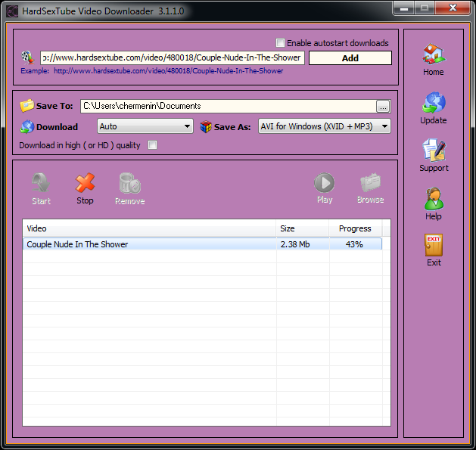Image resolution: width=476 pixels, height=450 pixels.
Task: Check for program Update
Action: point(434,103)
